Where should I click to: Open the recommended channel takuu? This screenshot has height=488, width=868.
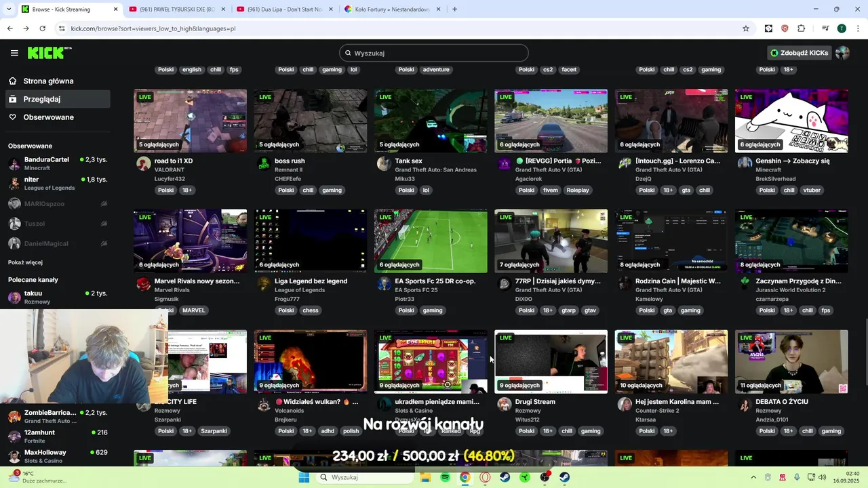click(58, 297)
